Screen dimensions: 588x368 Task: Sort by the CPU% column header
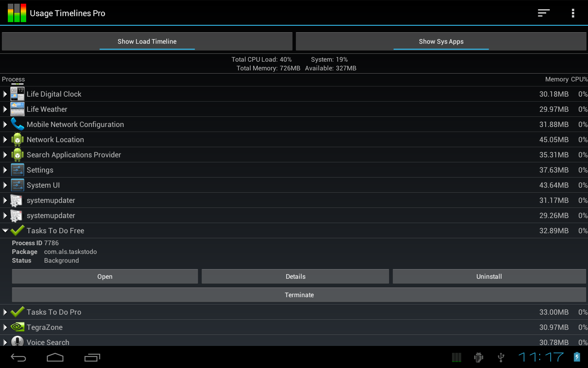coord(579,79)
